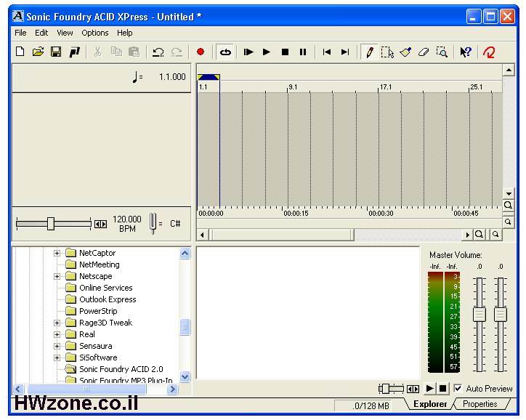Viewport: 526px width, 420px height.
Task: Copy selection using the Copy icon
Action: click(x=116, y=52)
